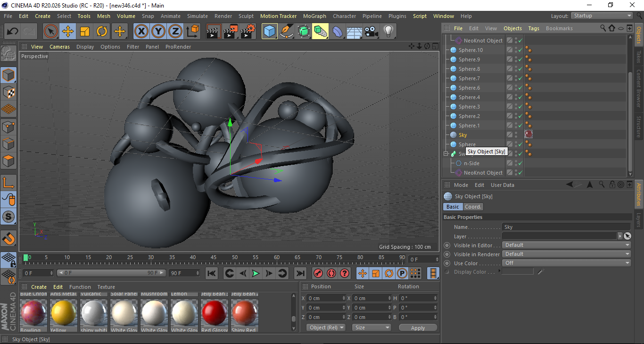Click the X position field
644x344 pixels.
point(326,298)
